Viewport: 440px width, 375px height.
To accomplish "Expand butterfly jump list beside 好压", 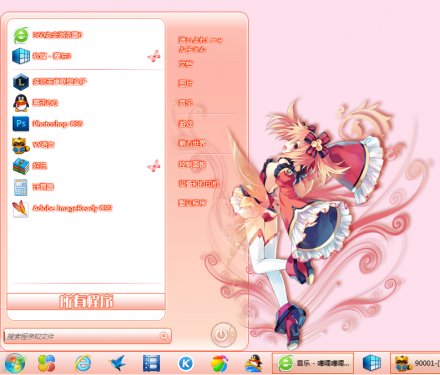I will (x=154, y=165).
